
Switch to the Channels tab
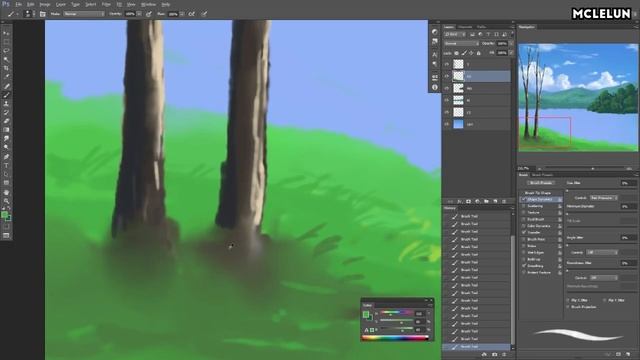[x=465, y=27]
